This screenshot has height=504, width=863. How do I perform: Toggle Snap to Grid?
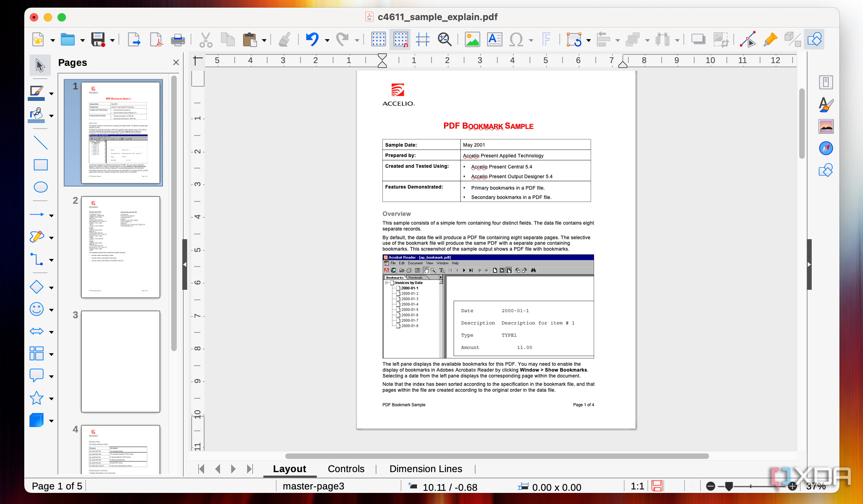pos(400,40)
